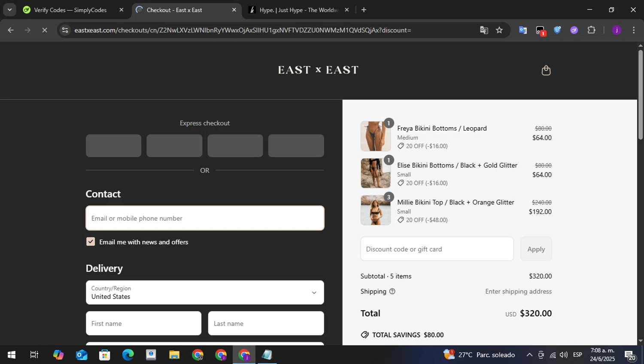Screen dimensions: 644x364
Task: Click the page vertical scrollbar thumb
Action: pos(641,95)
